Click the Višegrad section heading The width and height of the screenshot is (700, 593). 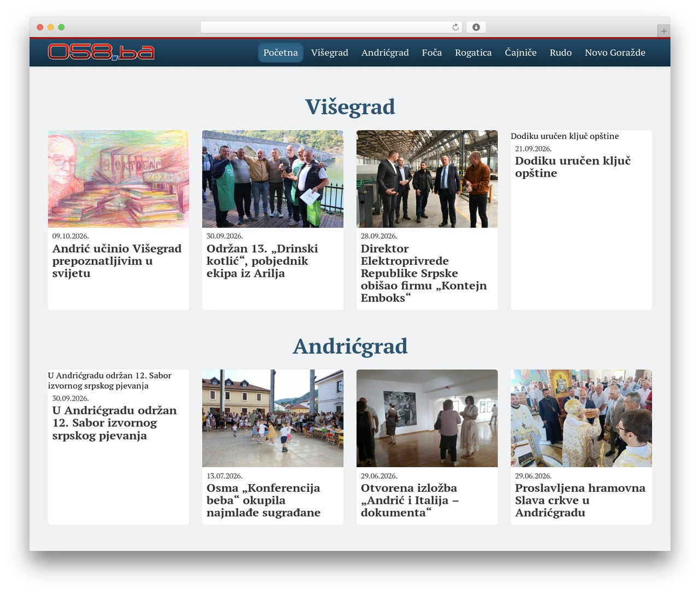[350, 107]
